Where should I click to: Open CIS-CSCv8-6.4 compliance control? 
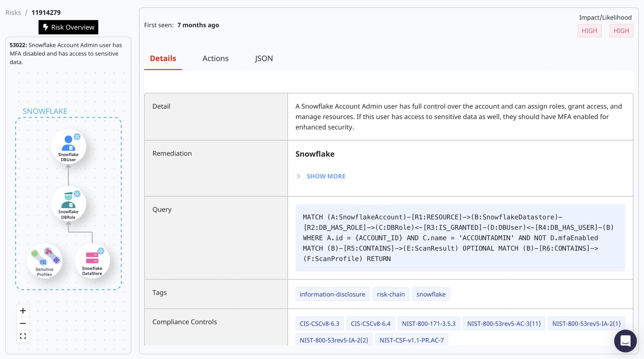(371, 324)
